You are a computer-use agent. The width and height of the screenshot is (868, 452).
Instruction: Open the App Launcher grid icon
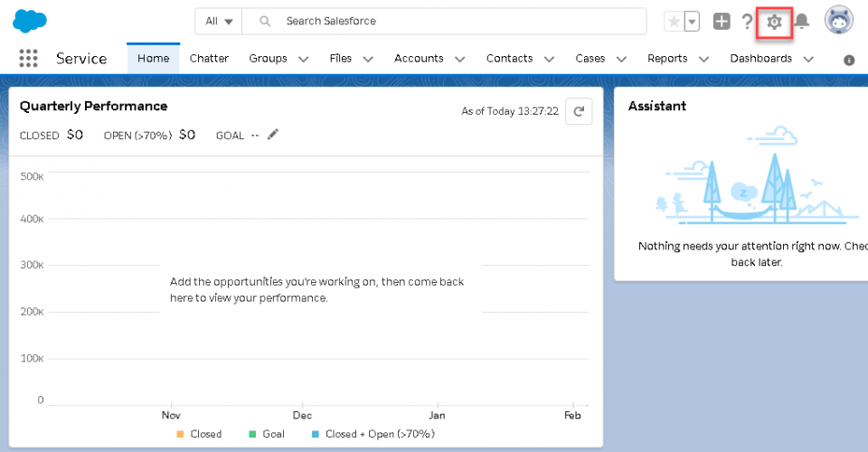(28, 59)
